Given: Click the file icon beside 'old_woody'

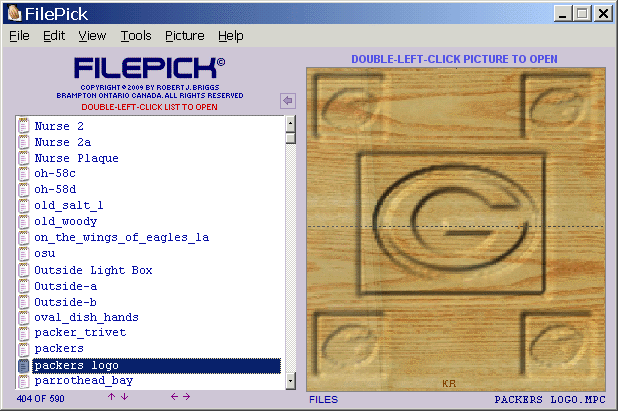Looking at the screenshot, I should click(24, 221).
